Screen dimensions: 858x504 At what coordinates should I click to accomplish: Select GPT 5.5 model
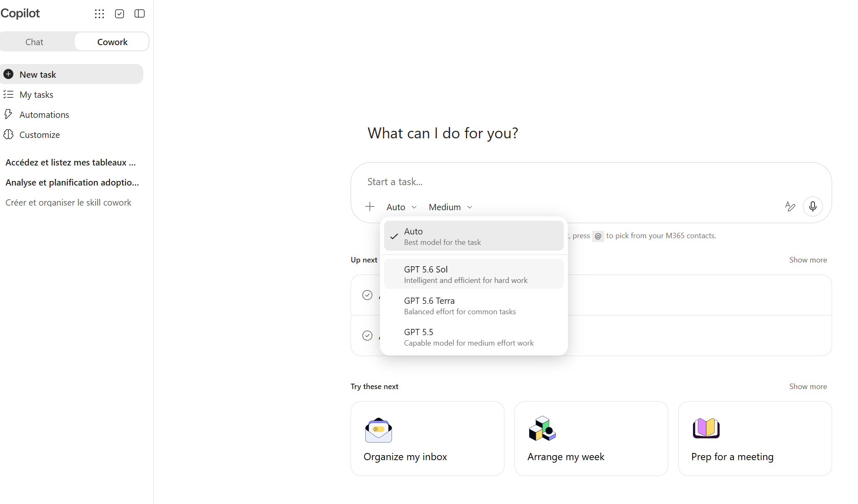[474, 337]
